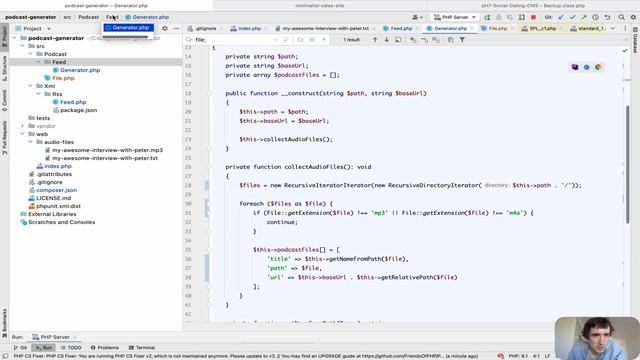Open in Chrome browser icon in editor
Screen dimensions: 640x360
[598, 67]
